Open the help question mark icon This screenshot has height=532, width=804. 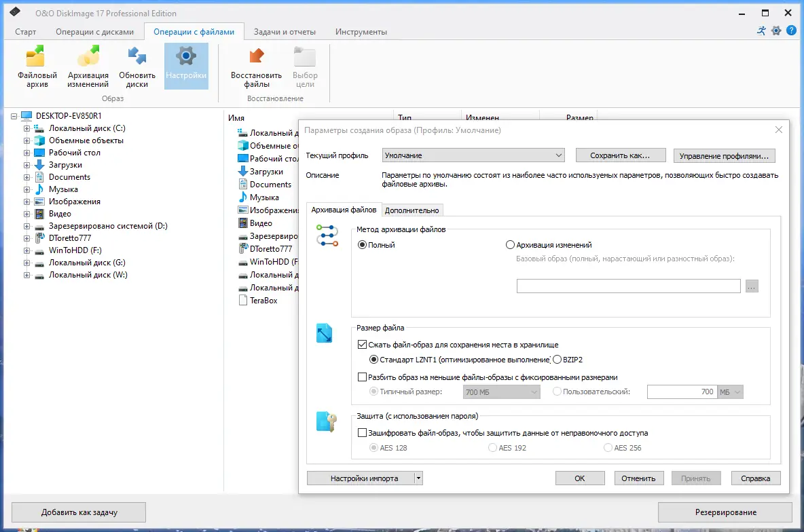pyautogui.click(x=791, y=31)
